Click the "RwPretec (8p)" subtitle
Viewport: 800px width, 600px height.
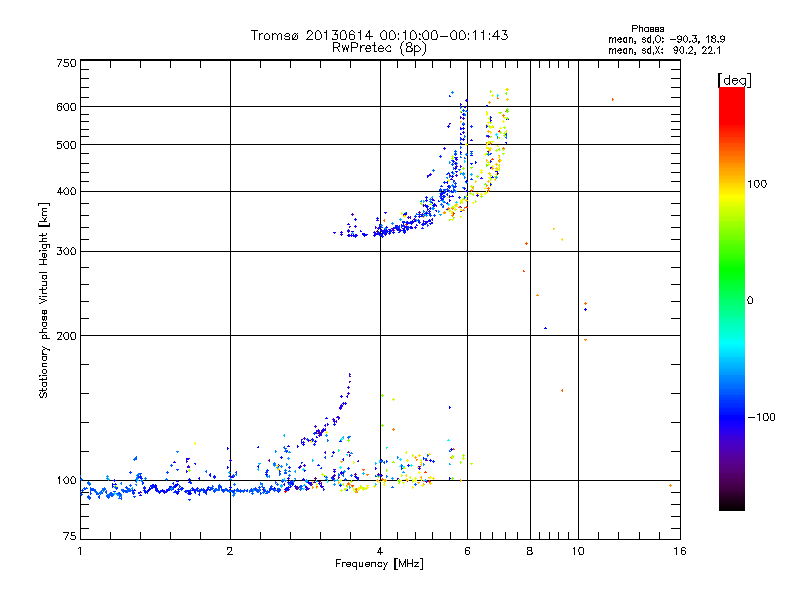point(379,48)
